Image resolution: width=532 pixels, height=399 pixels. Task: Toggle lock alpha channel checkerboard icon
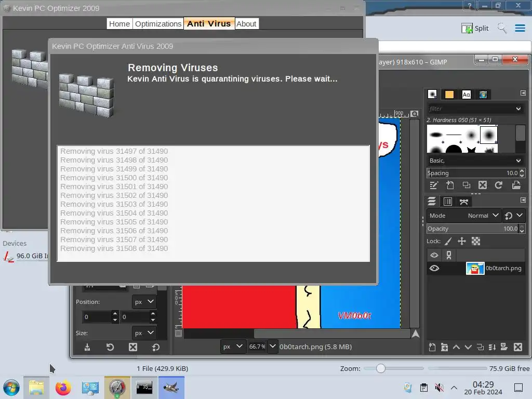476,241
